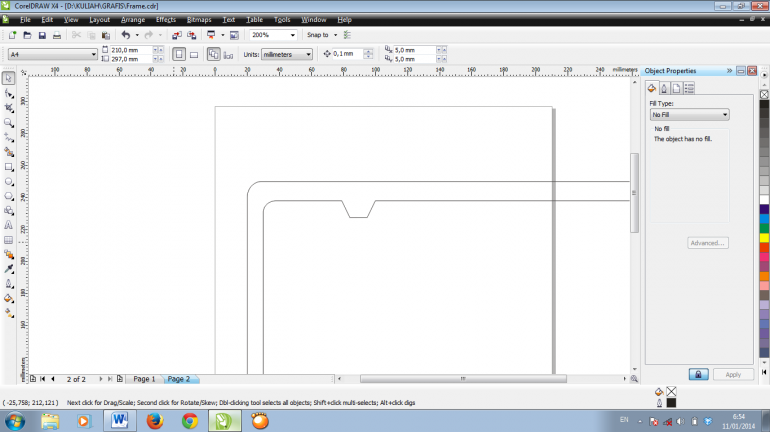Open the Arrange menu
This screenshot has height=432, width=770.
point(133,20)
